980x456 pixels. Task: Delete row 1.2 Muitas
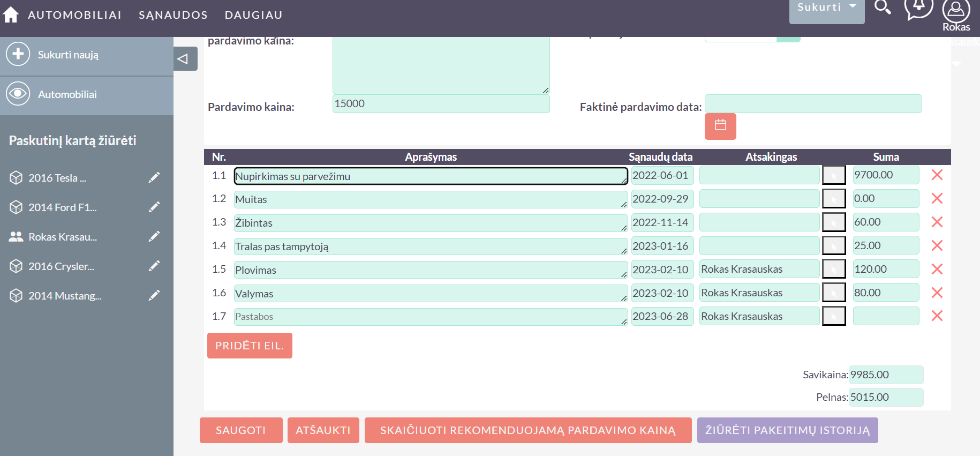pos(937,198)
